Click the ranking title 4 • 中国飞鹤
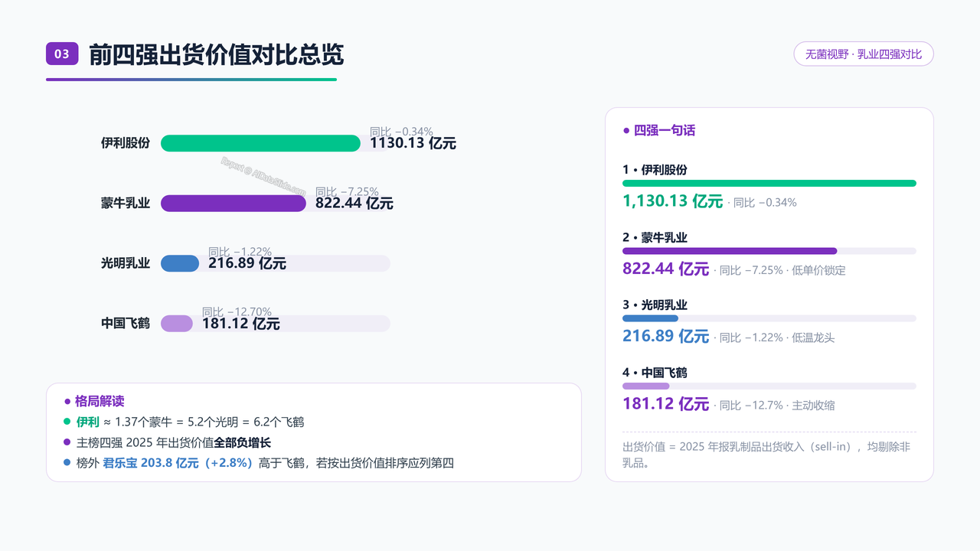The width and height of the screenshot is (980, 551). [x=655, y=373]
